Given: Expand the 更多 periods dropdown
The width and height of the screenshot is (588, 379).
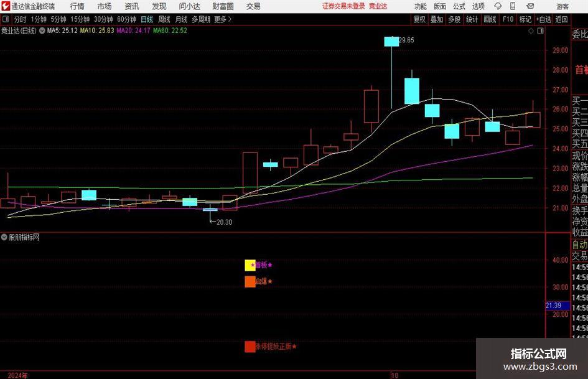Looking at the screenshot, I should click(223, 19).
